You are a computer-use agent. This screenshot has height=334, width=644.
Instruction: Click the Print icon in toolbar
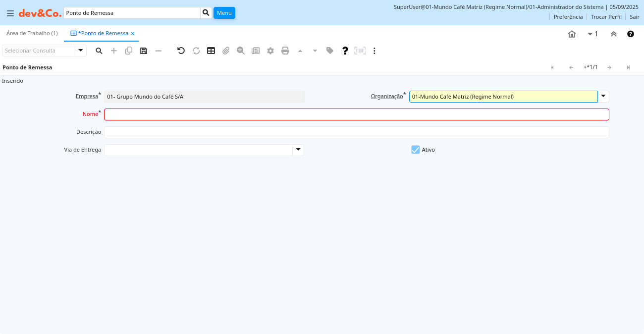coord(285,51)
